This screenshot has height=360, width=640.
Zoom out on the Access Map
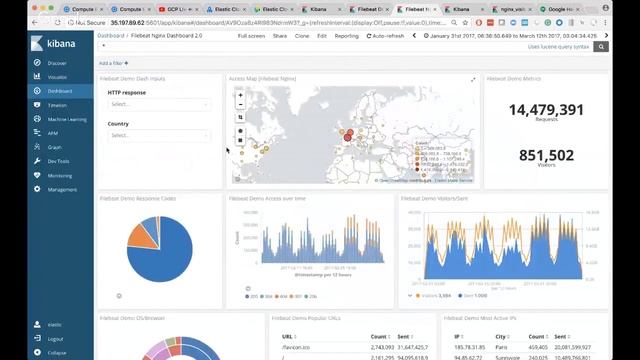[240, 104]
